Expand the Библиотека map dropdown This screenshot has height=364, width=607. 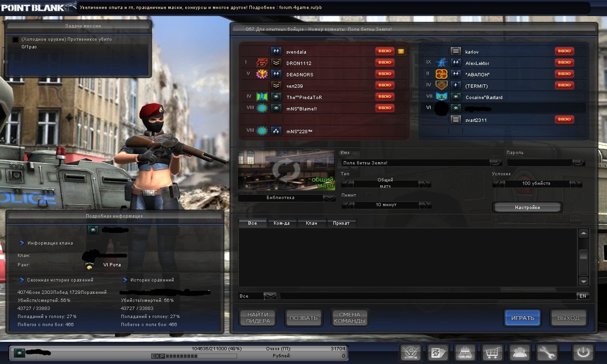point(329,198)
